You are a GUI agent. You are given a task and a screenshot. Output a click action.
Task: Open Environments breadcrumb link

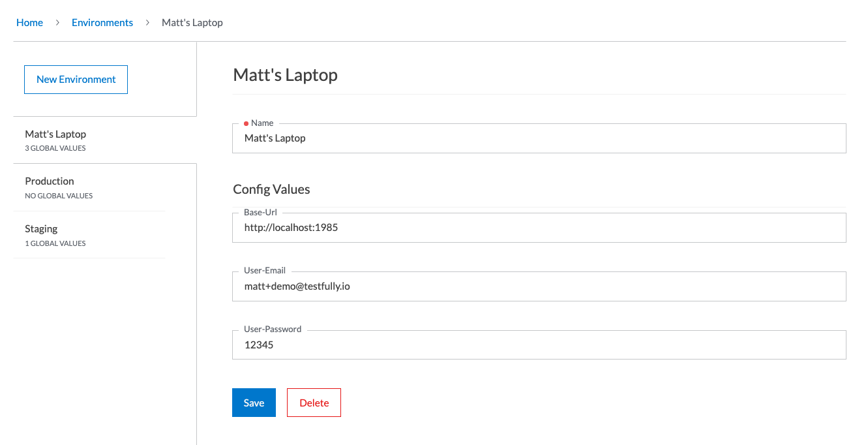[x=102, y=23]
